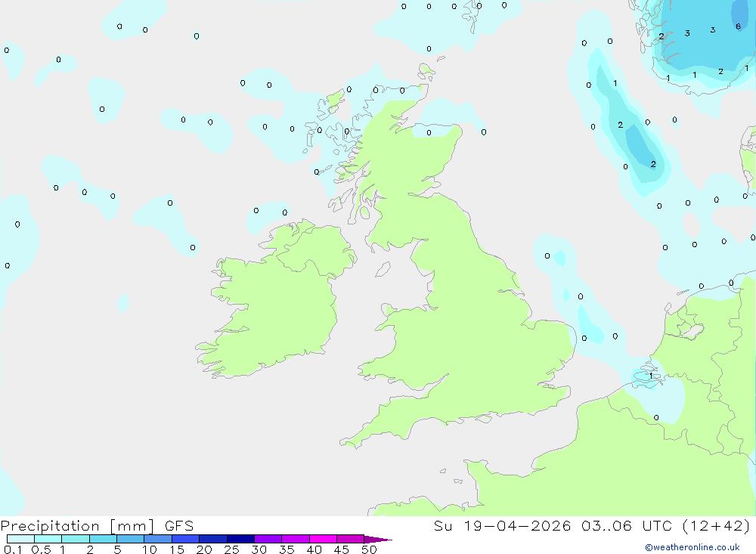Screen dimensions: 756x554
Task: Click the legend label '0.5'
Action: 41,549
